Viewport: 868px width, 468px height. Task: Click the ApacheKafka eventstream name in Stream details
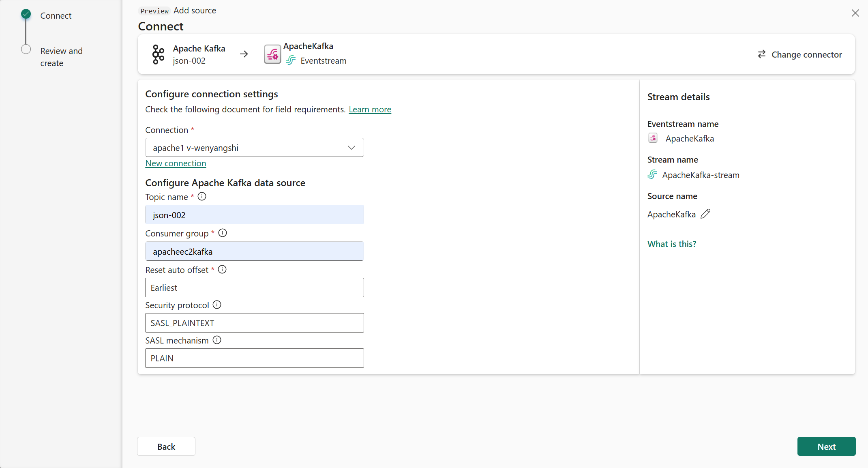coord(690,139)
